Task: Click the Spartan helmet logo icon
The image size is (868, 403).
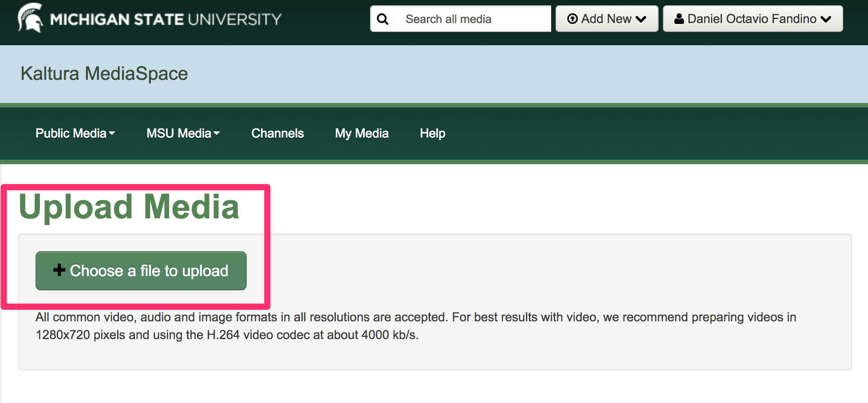Action: [30, 18]
